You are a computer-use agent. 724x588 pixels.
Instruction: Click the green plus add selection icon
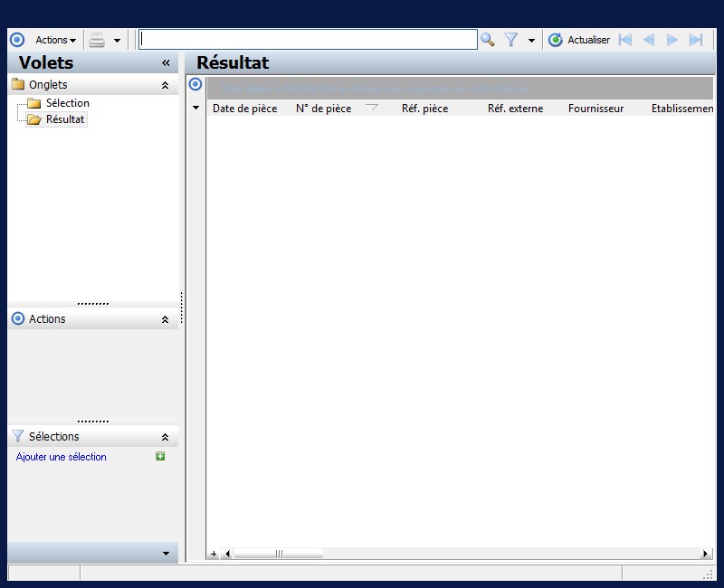pos(160,457)
